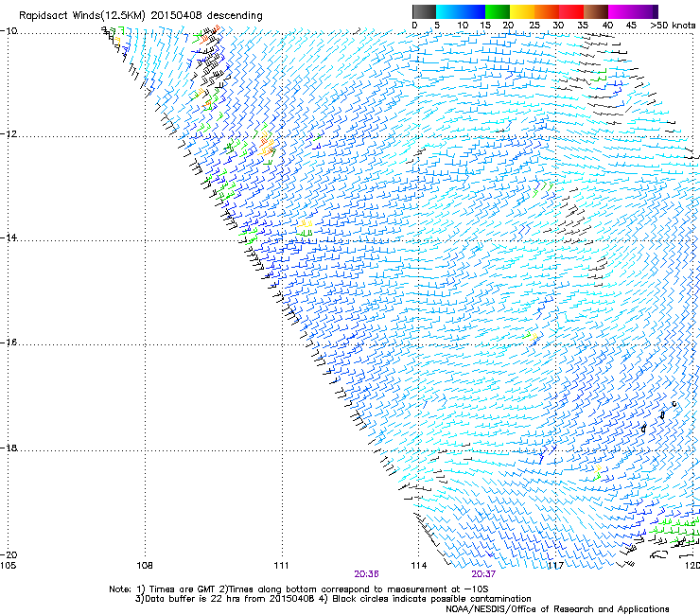
Task: Click the Rapidscat Winds title text
Action: 141,16
